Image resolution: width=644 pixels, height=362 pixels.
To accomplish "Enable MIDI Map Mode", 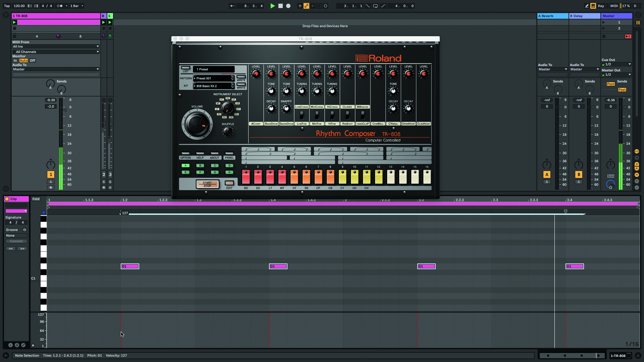I will click(x=614, y=6).
